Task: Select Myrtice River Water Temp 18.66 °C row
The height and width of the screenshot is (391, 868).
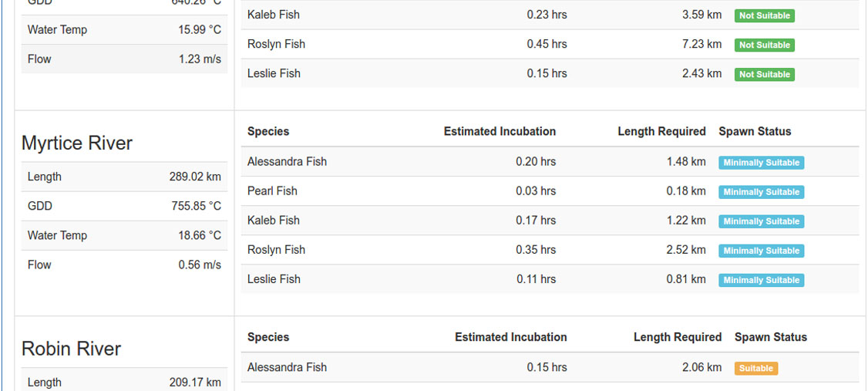Action: click(125, 235)
